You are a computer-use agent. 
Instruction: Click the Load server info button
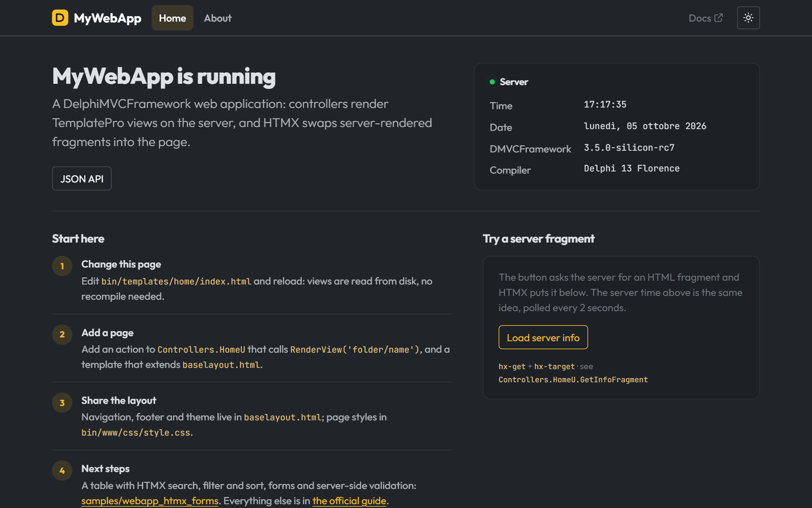(x=543, y=337)
